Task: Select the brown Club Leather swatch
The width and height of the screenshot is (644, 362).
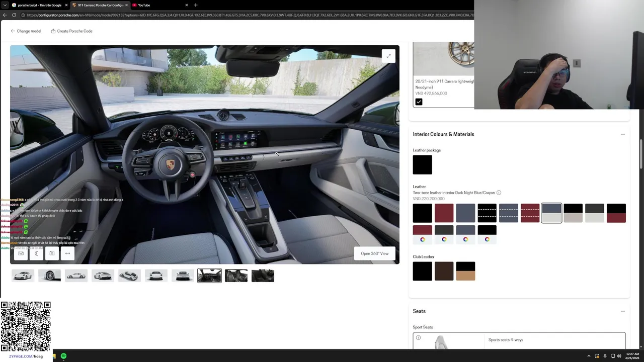Action: coord(444,271)
